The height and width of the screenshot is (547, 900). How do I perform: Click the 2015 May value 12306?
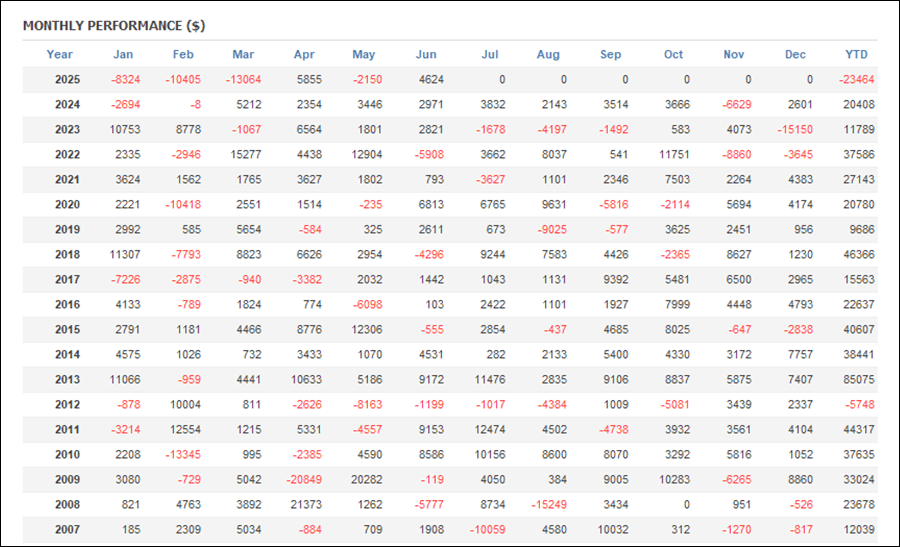click(367, 329)
